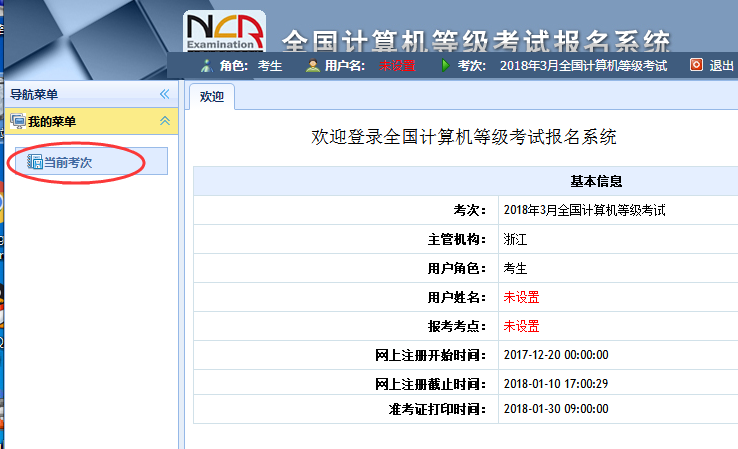Click the 当前考次 document icon
The image size is (738, 449).
click(35, 162)
